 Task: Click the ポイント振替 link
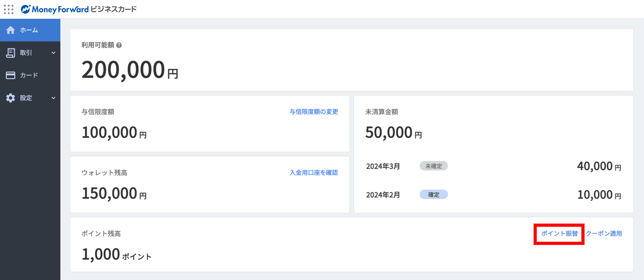coord(559,234)
